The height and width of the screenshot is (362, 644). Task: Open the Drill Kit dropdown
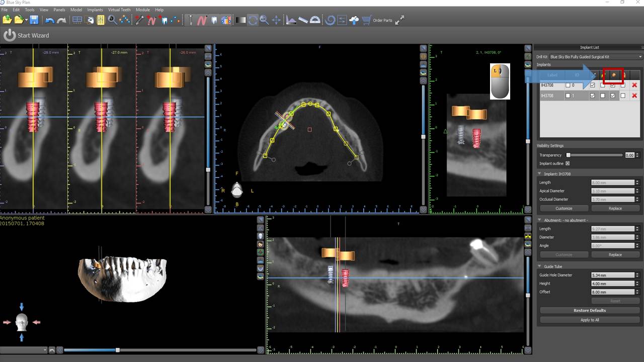click(596, 57)
